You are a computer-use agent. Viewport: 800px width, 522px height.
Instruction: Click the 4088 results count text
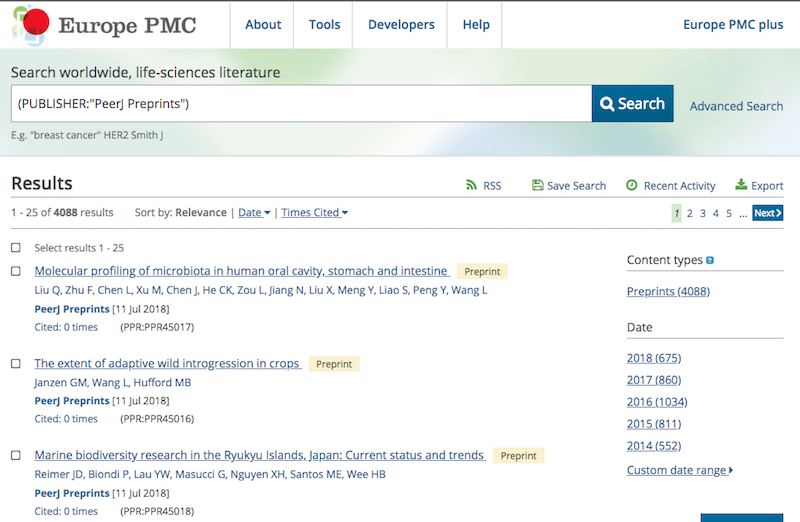point(65,212)
